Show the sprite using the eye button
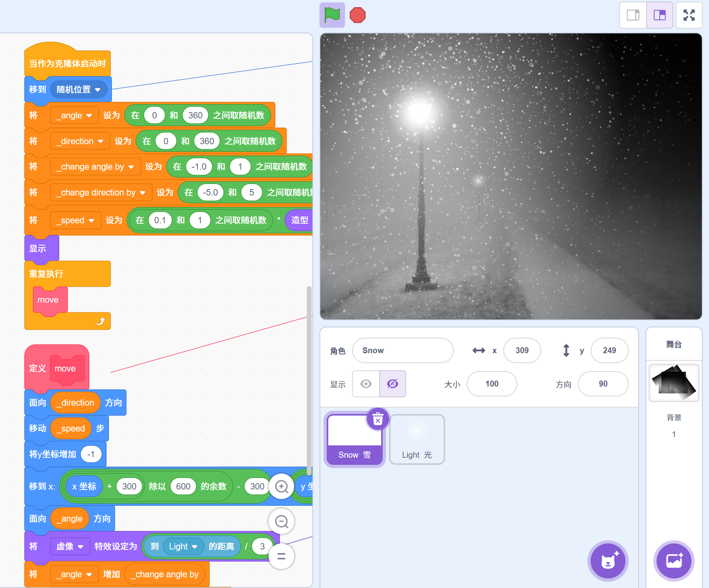This screenshot has width=709, height=588. [366, 384]
